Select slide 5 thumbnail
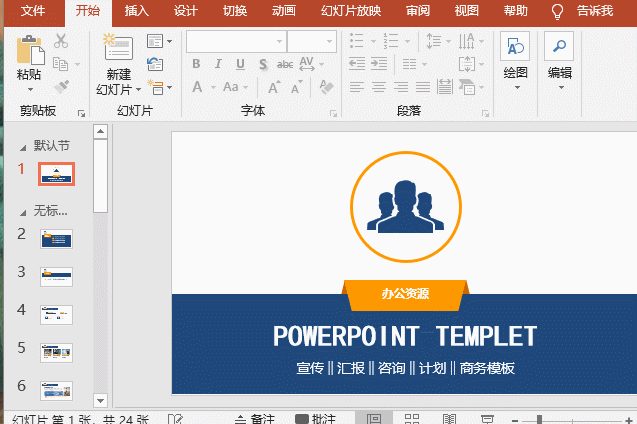This screenshot has height=424, width=637. [56, 353]
